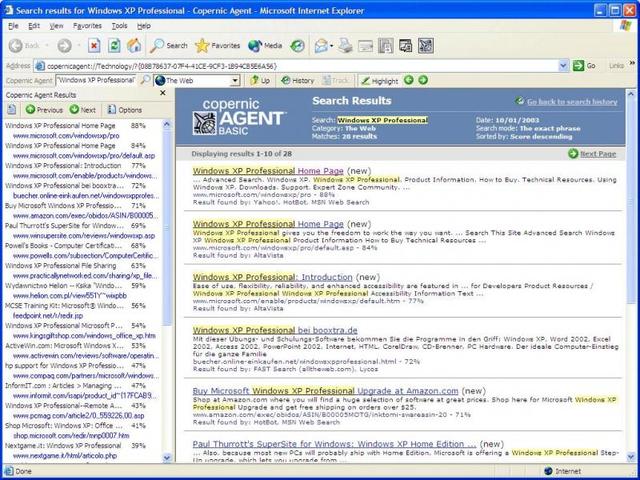
Task: Click the magnifier icon next to Copernic query
Action: [x=145, y=80]
